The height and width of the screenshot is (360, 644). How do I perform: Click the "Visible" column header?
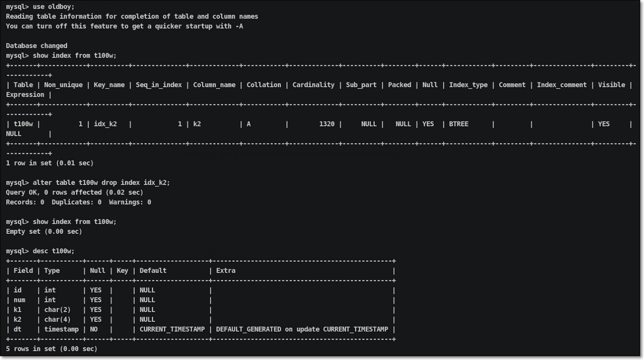coord(611,85)
